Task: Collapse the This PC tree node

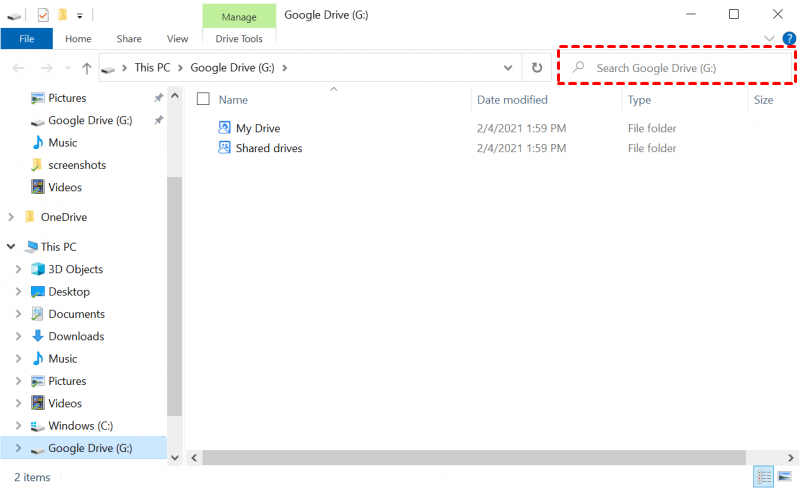Action: (x=11, y=247)
